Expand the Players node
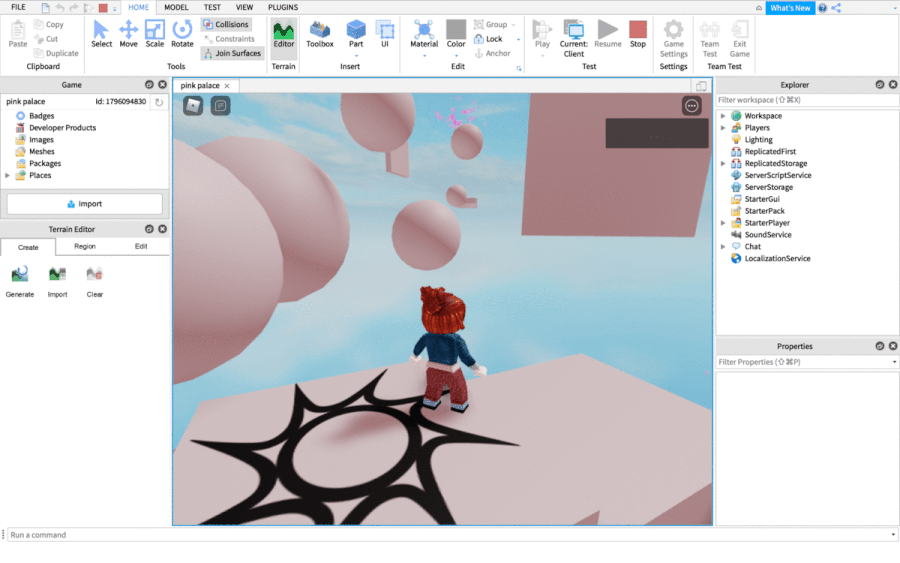The width and height of the screenshot is (900, 563). point(723,128)
